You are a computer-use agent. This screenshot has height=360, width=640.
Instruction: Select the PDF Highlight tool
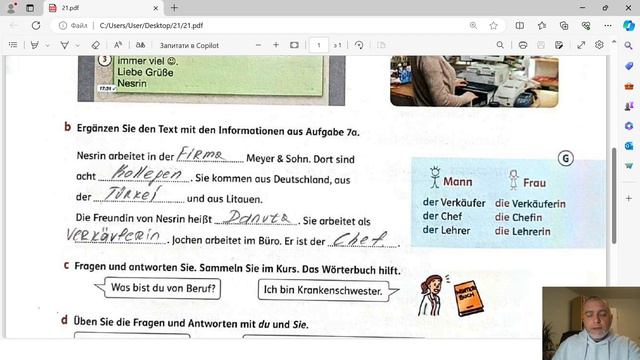click(x=35, y=45)
